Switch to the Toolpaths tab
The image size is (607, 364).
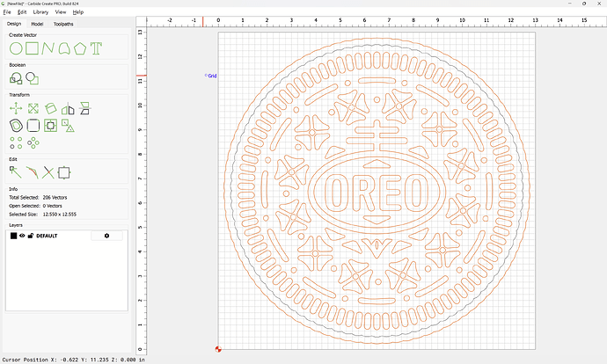click(63, 24)
